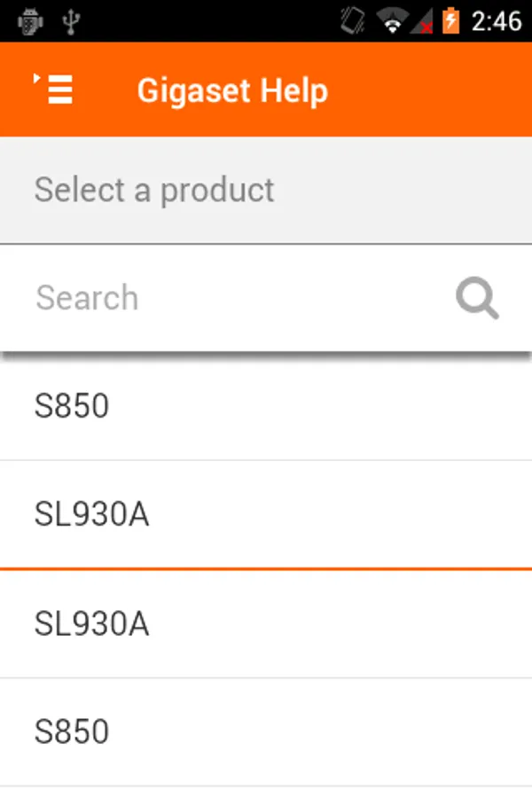Tap the "Select a product" header

[154, 190]
